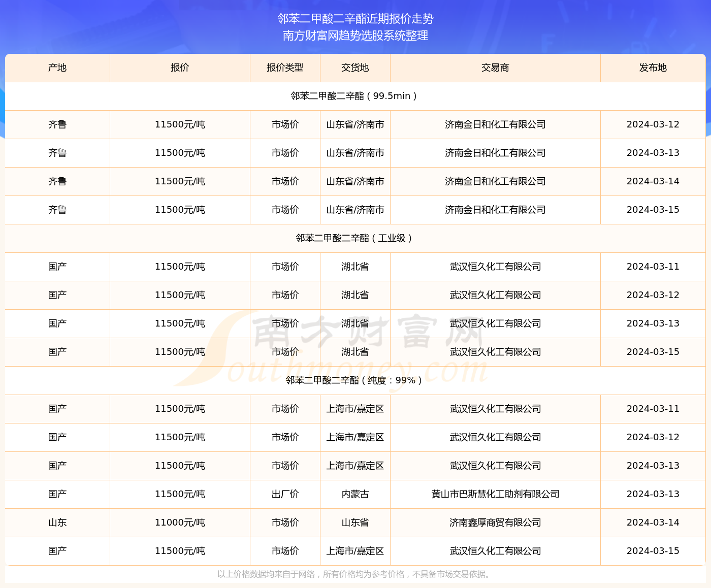Click 济南金日和化工有限公司 in the 2024-03-15 row
711x588 pixels.
495,210
